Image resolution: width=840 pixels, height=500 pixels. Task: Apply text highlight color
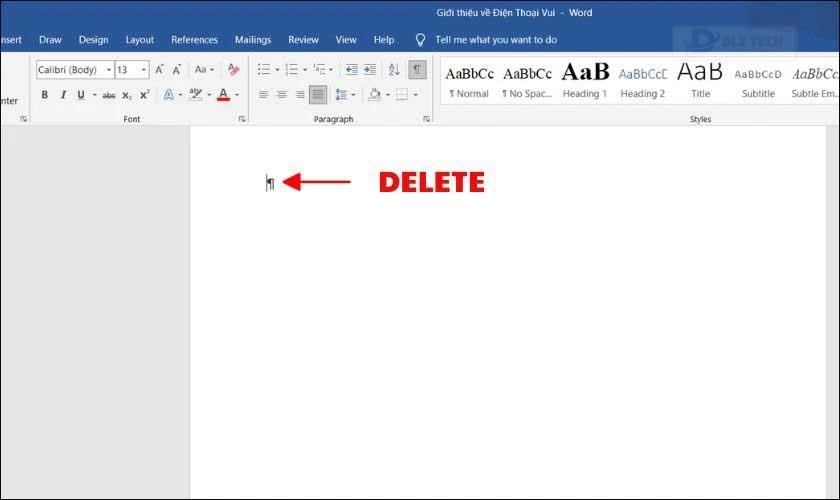[x=196, y=95]
